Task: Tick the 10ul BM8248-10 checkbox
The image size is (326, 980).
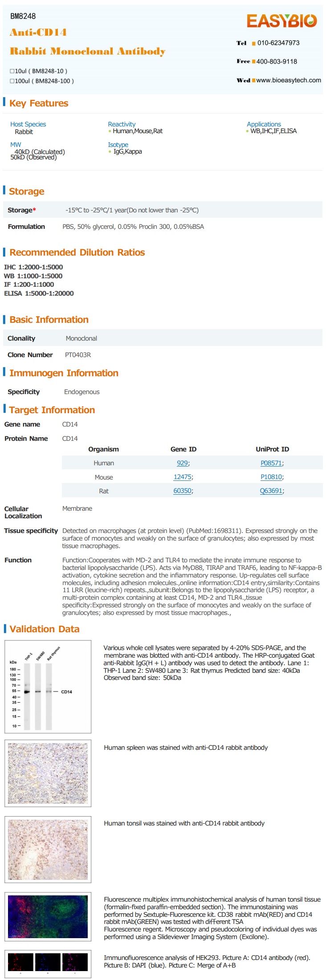Action: [12, 71]
